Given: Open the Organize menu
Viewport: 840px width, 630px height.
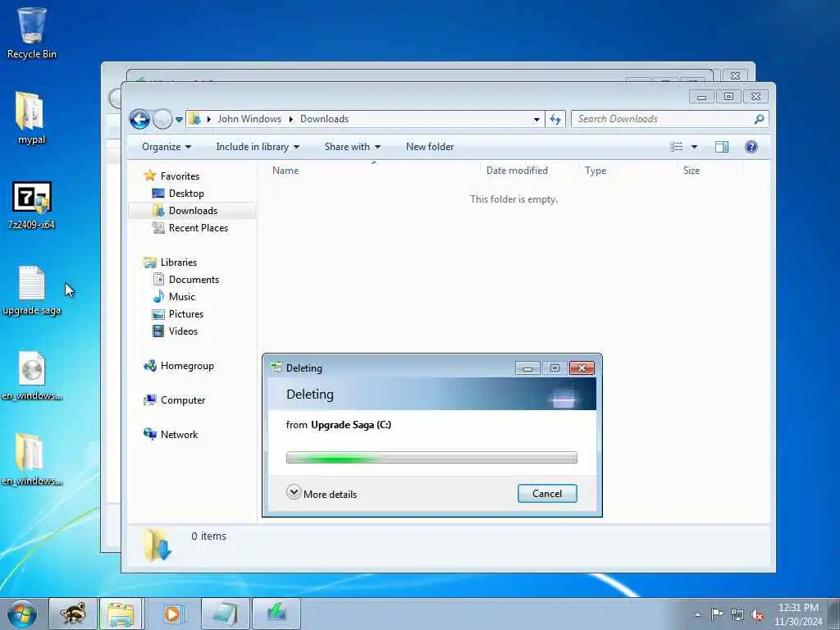Looking at the screenshot, I should tap(166, 147).
